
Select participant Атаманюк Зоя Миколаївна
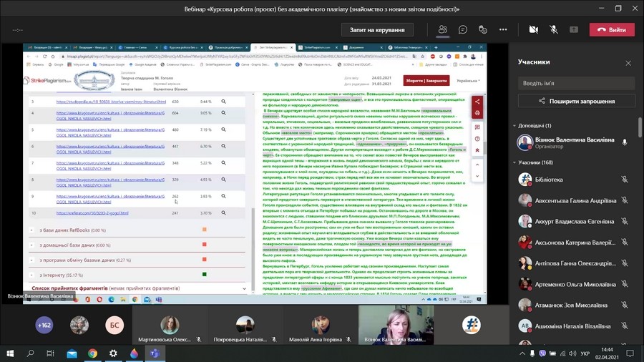point(574,305)
